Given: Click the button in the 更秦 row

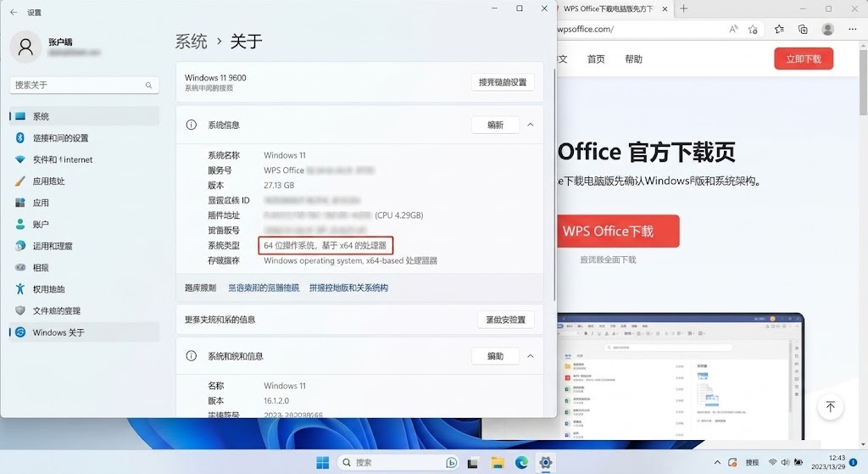Looking at the screenshot, I should click(x=505, y=320).
